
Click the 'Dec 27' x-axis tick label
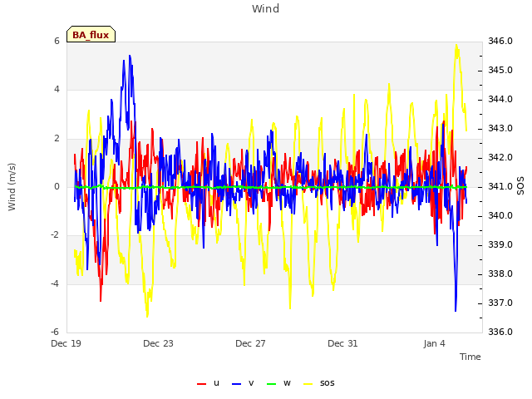(x=250, y=343)
